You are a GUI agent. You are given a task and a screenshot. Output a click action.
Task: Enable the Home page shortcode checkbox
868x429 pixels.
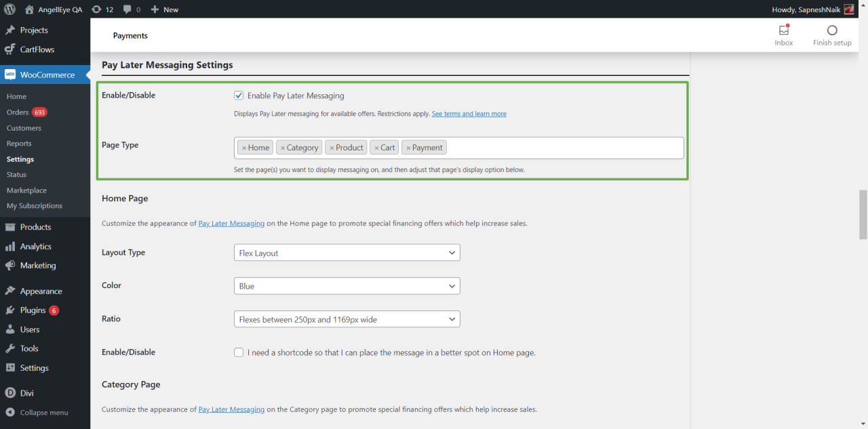coord(239,352)
